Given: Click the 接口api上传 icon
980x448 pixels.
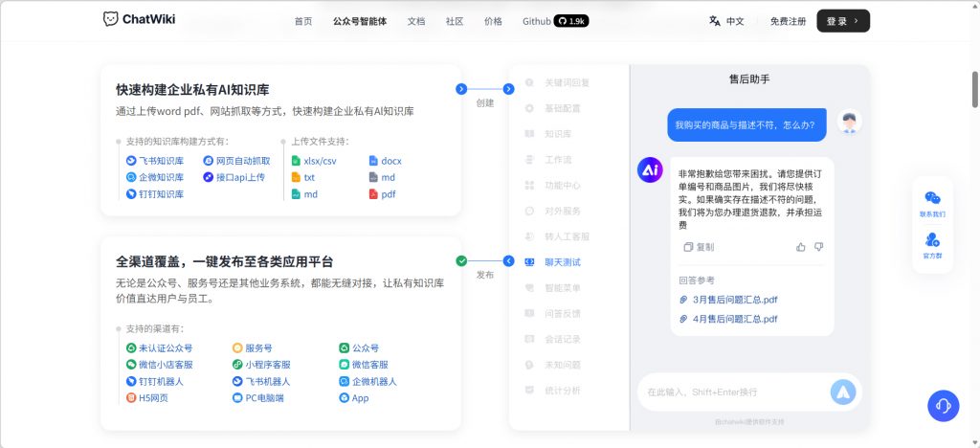Looking at the screenshot, I should coord(209,177).
